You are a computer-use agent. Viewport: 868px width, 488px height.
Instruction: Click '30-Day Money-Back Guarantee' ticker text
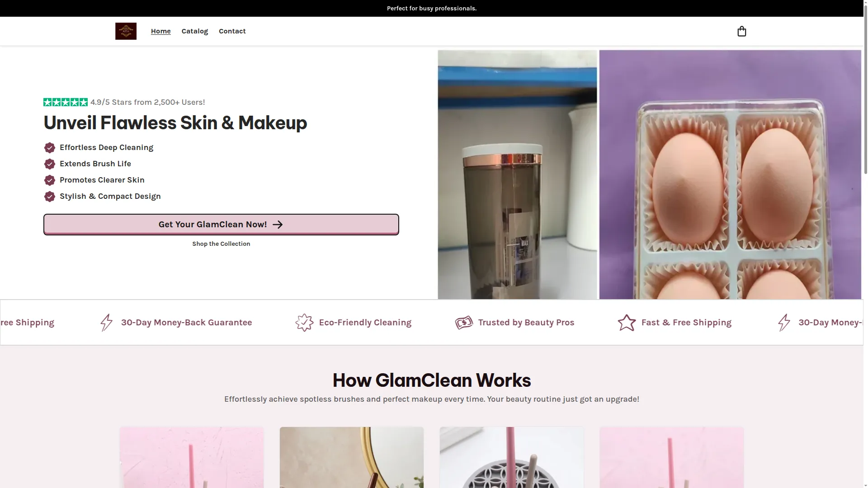click(x=187, y=323)
